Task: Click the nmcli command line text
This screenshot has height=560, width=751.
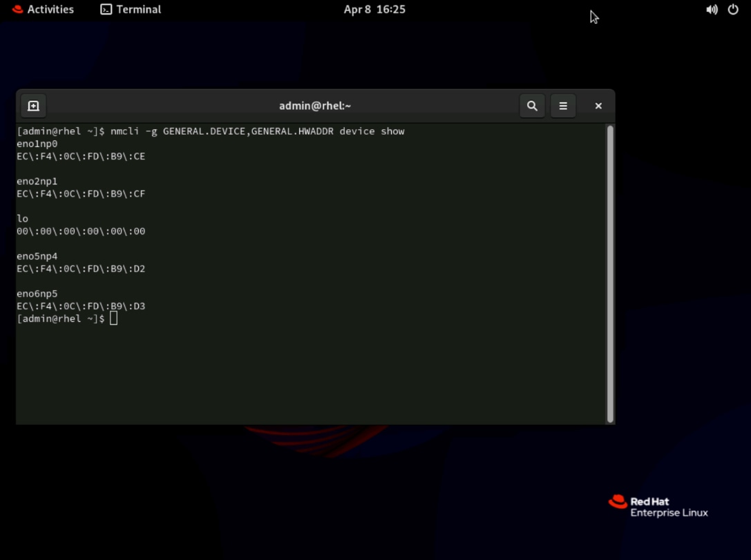Action: point(258,131)
